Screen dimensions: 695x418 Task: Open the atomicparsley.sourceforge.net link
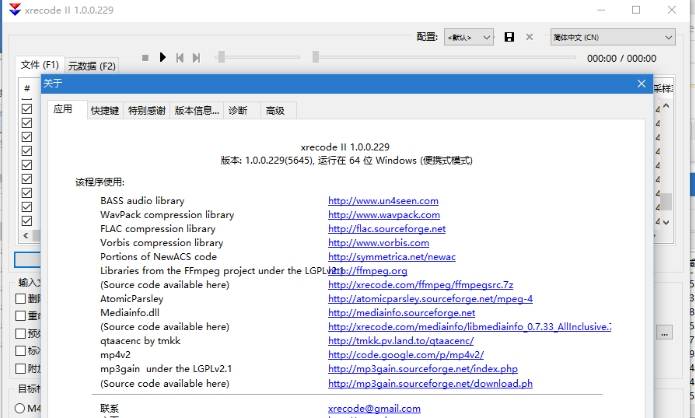click(x=430, y=299)
